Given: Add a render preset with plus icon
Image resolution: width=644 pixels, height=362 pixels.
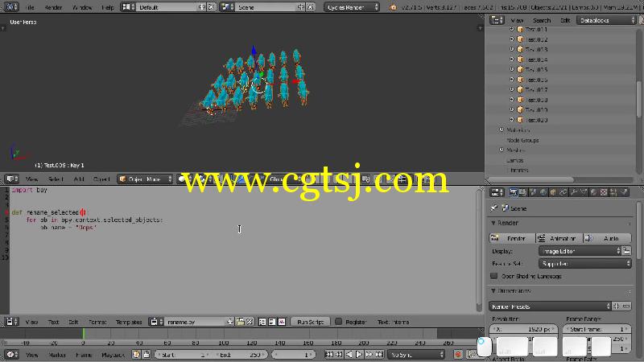Looking at the screenshot, I should 616,306.
